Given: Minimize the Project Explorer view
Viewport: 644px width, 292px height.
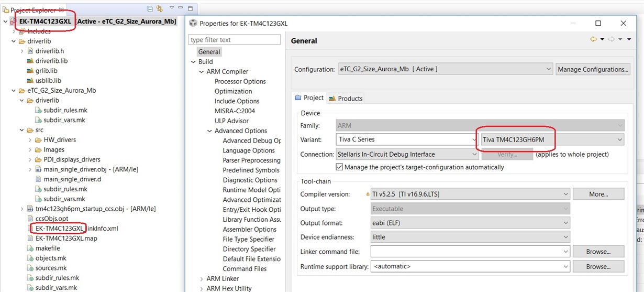Looking at the screenshot, I should pos(181,8).
